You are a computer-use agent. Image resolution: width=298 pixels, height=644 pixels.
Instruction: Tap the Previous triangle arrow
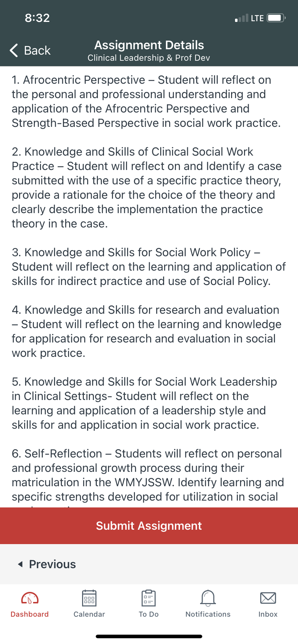coord(21,564)
